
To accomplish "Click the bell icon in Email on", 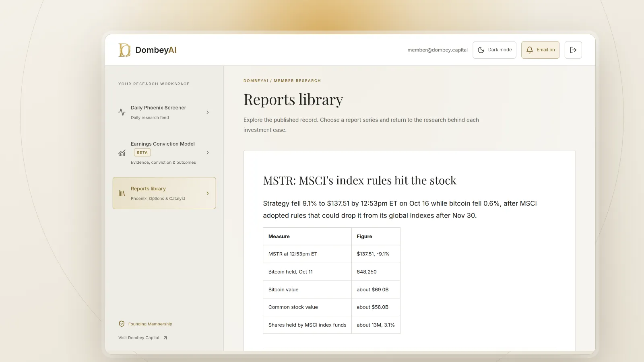I will coord(530,50).
